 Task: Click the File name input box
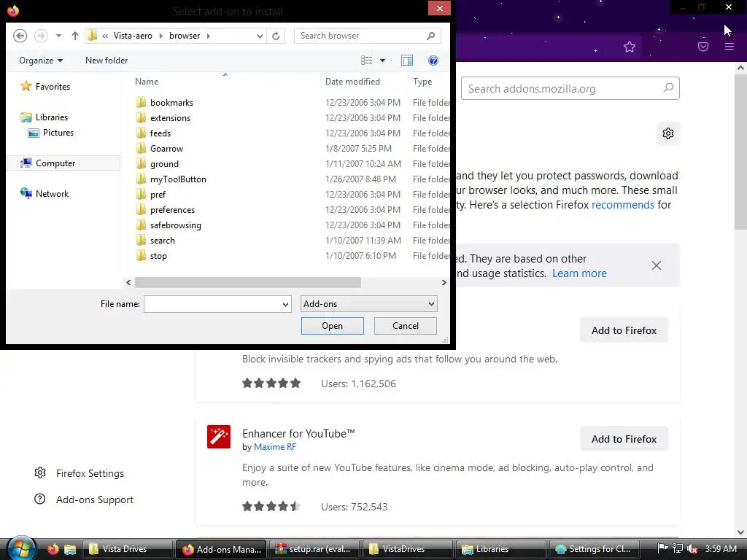click(x=212, y=304)
